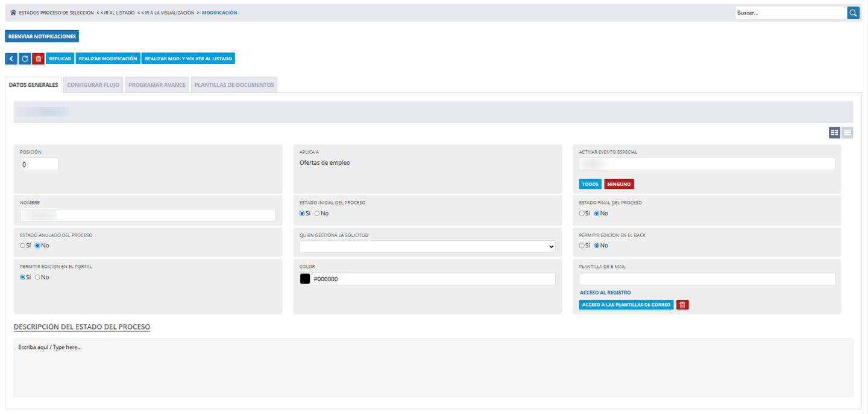The image size is (868, 414).
Task: Select Sí for Estado Inicial del Proceso
Action: click(303, 214)
